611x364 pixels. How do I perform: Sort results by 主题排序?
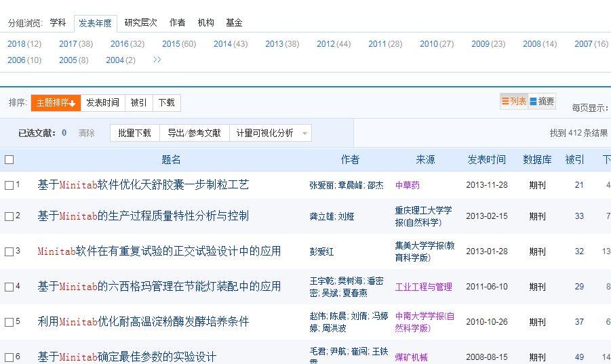(x=56, y=103)
